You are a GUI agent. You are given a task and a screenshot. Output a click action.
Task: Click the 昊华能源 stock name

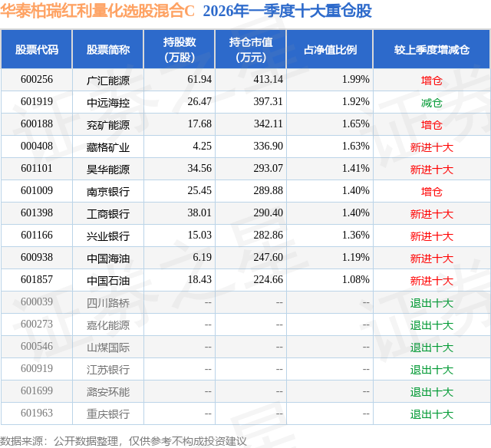coord(108,169)
